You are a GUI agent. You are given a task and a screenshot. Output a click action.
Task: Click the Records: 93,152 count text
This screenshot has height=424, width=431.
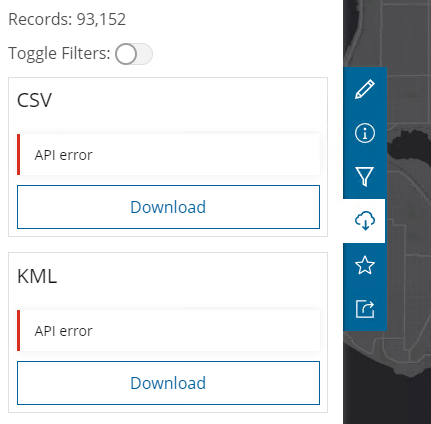tap(67, 19)
